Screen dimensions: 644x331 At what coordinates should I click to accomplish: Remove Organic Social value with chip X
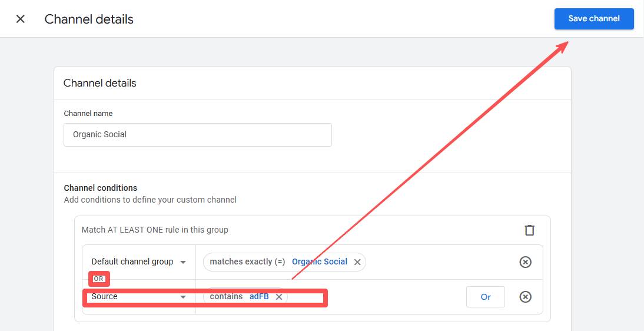357,262
